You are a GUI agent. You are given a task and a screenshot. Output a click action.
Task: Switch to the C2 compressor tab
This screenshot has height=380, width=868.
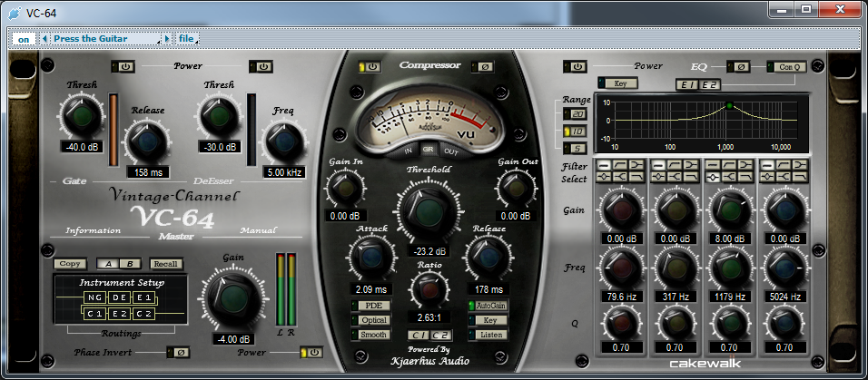(441, 335)
